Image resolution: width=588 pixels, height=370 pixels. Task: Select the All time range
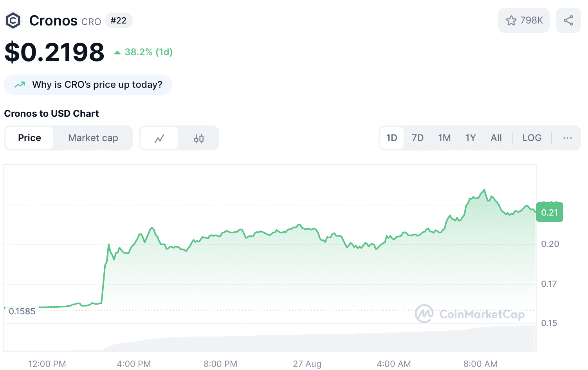click(x=496, y=138)
